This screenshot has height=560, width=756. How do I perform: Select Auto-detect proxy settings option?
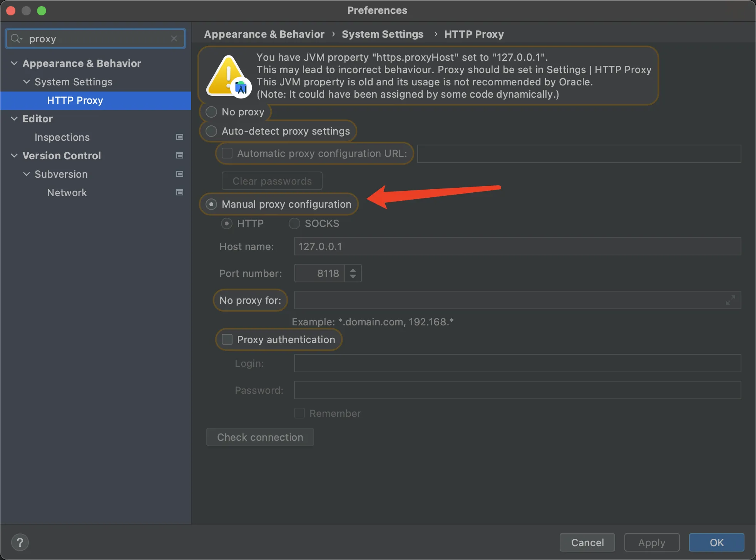coord(211,131)
